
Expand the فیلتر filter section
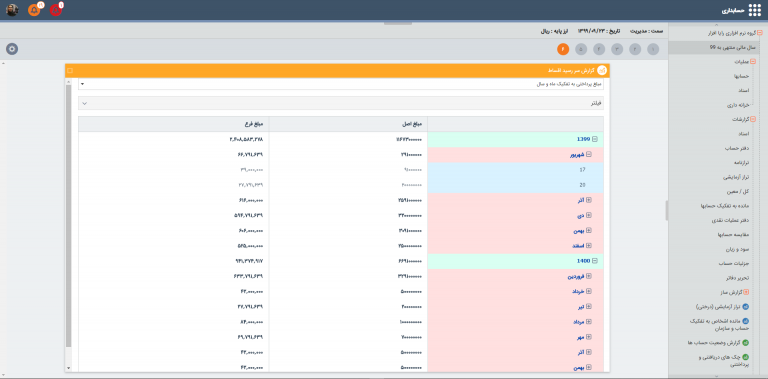coord(341,103)
